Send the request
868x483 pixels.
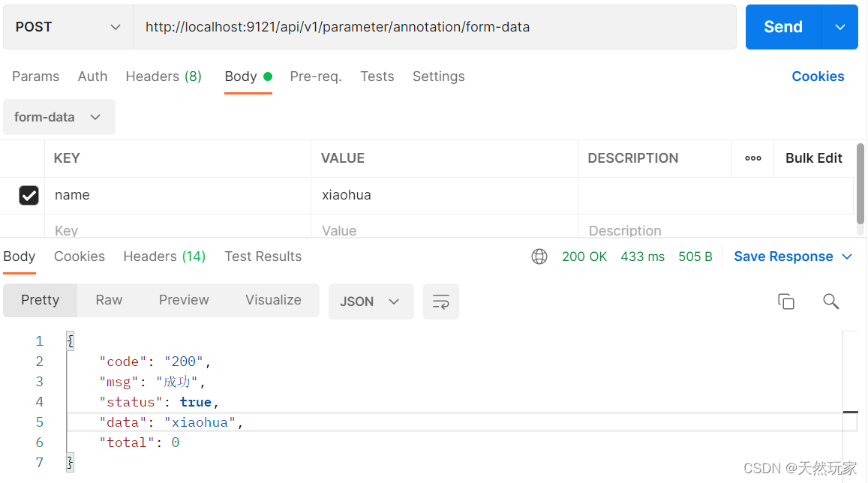click(x=783, y=27)
